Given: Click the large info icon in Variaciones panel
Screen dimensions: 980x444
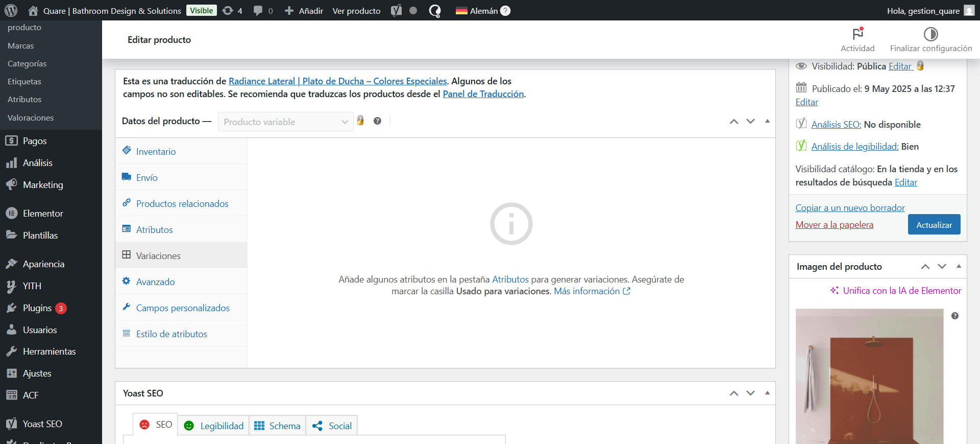Looking at the screenshot, I should 511,224.
